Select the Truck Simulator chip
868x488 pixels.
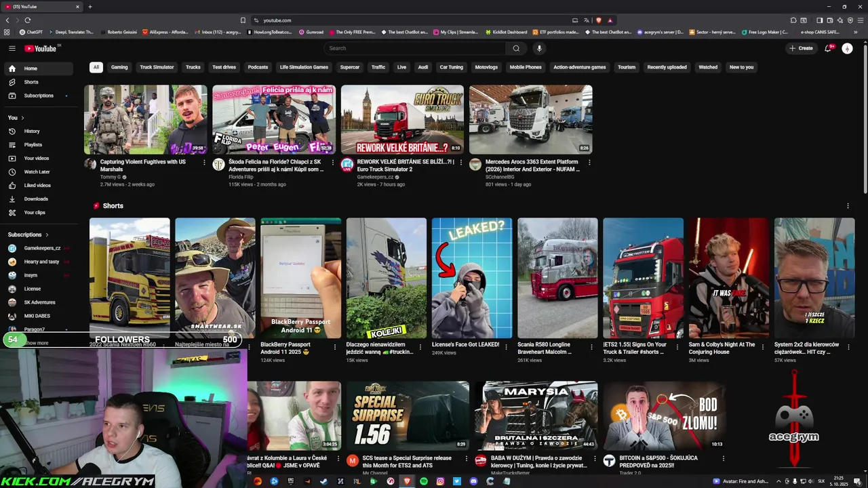coord(157,67)
